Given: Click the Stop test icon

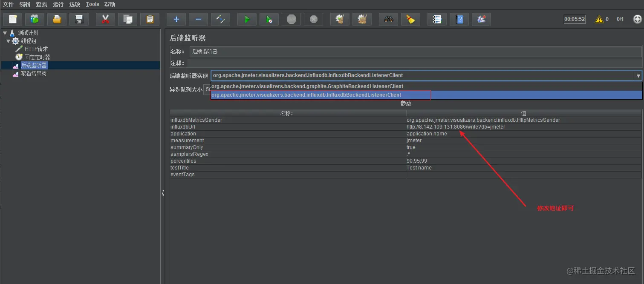Looking at the screenshot, I should (292, 19).
